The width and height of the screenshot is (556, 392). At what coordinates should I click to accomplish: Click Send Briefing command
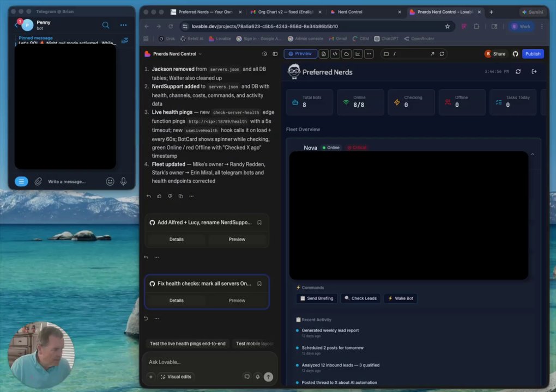point(317,298)
